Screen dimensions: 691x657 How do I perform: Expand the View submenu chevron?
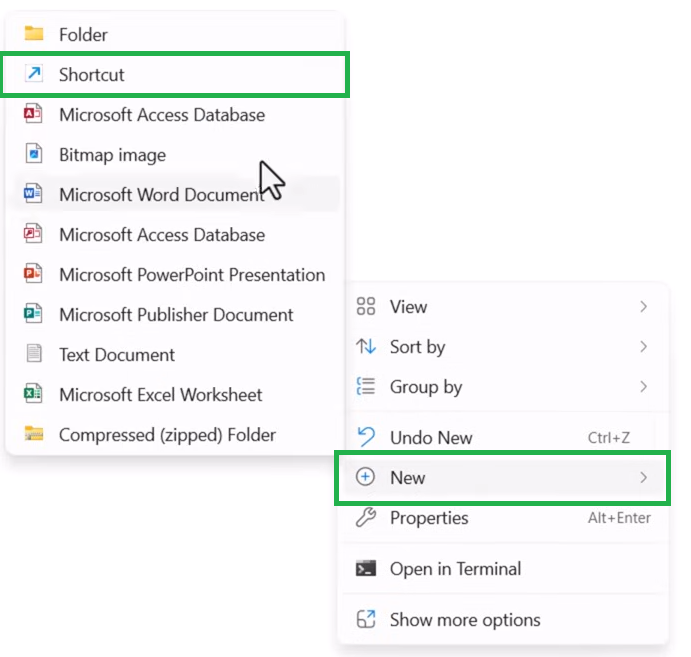coord(644,307)
